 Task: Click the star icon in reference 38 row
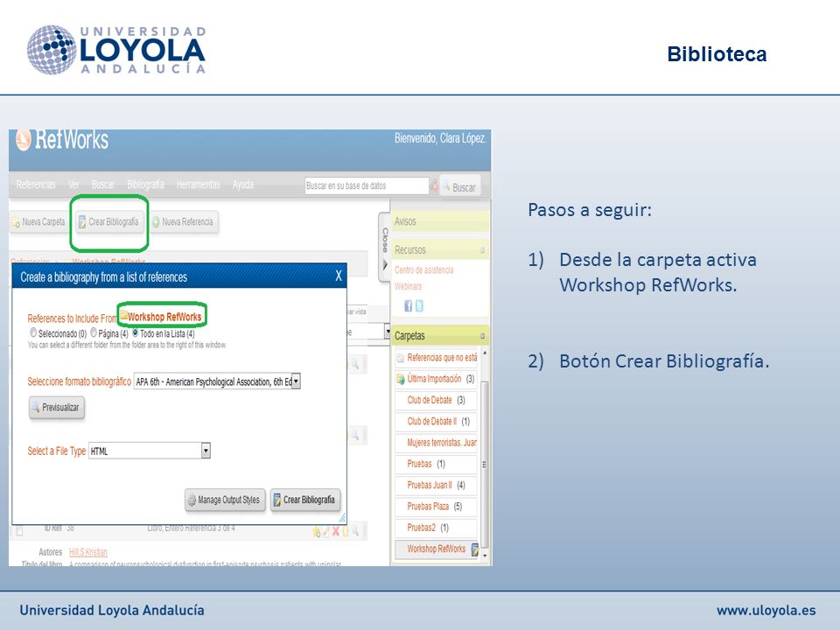(x=317, y=531)
